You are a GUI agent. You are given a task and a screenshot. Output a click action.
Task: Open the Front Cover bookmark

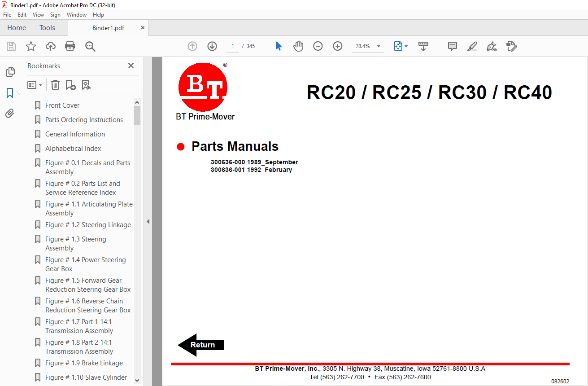click(62, 105)
